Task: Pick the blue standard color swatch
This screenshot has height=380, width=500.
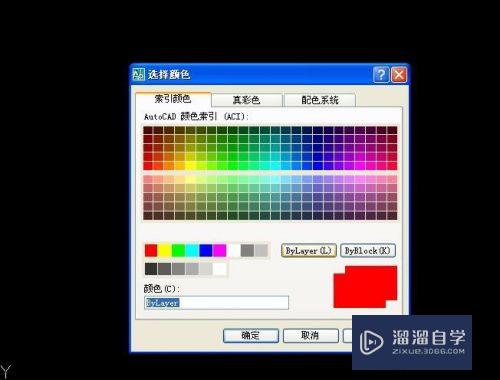Action: click(x=206, y=250)
